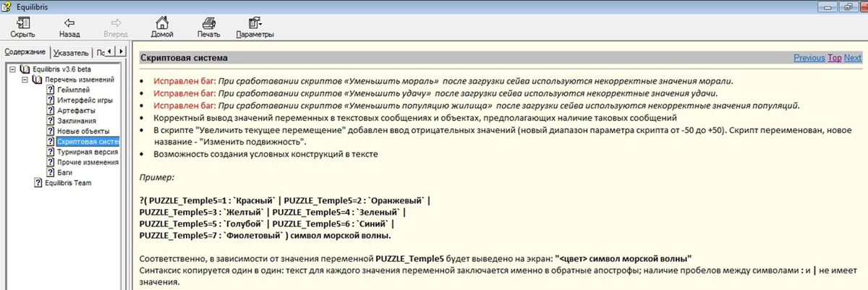Click the Баги question-mark page icon

tap(50, 173)
